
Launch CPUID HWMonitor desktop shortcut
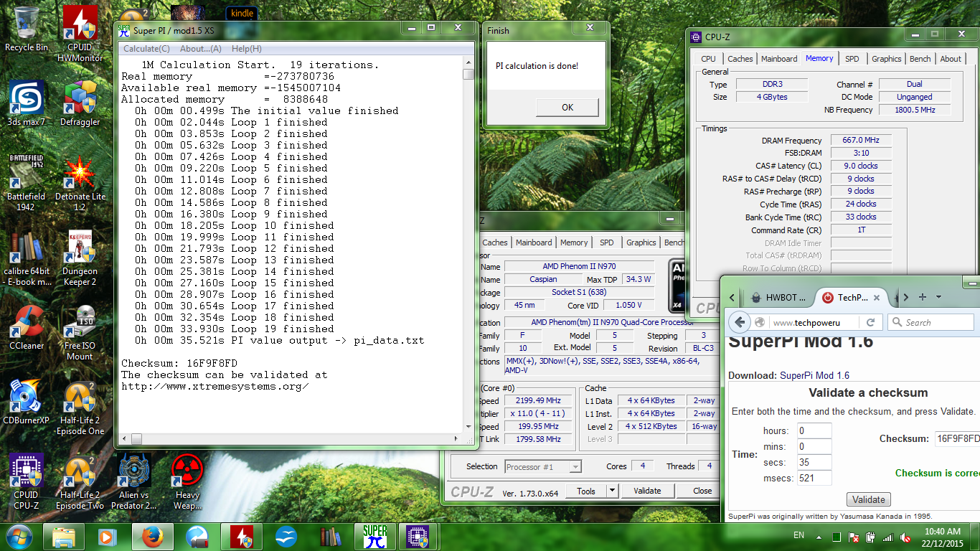point(80,34)
